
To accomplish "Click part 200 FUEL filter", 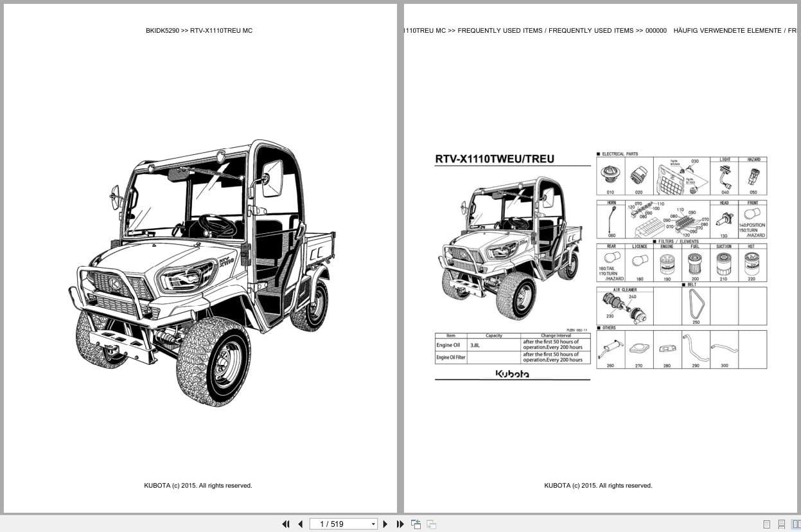I will tap(695, 263).
